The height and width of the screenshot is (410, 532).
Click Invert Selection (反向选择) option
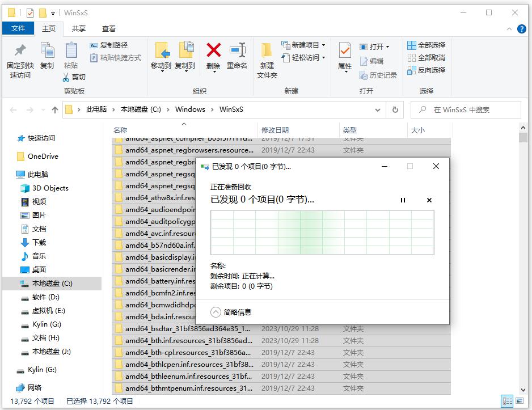(426, 70)
